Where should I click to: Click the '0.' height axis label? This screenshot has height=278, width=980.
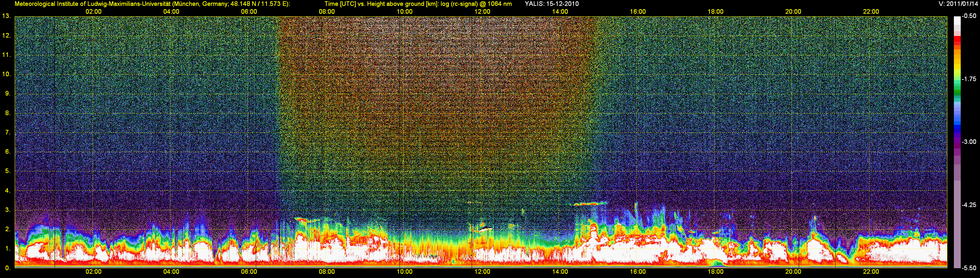pos(8,268)
